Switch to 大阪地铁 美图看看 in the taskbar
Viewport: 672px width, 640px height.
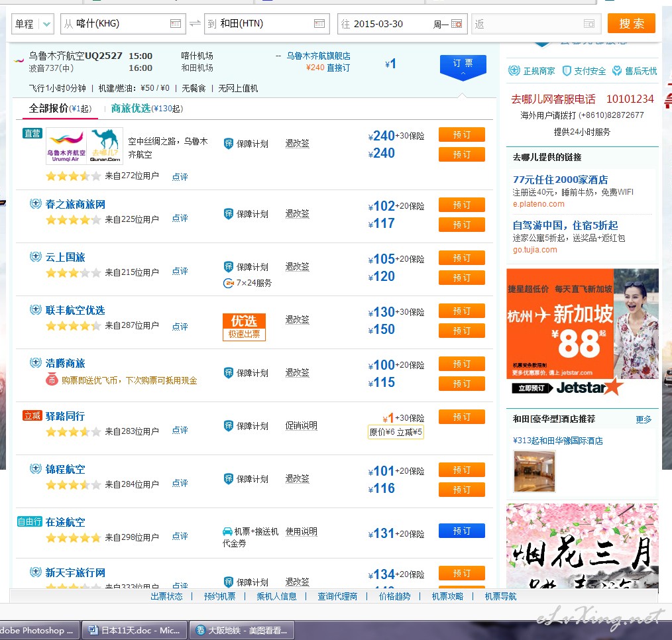[x=242, y=630]
